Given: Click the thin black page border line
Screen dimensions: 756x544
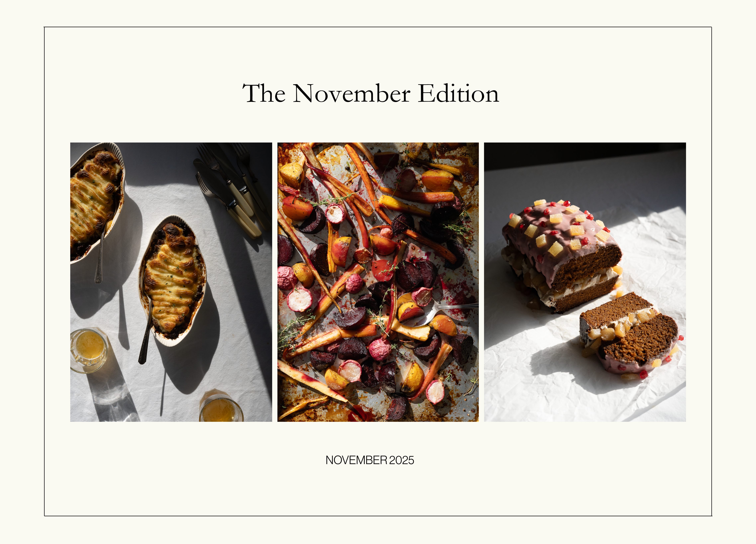Looking at the screenshot, I should [x=378, y=27].
